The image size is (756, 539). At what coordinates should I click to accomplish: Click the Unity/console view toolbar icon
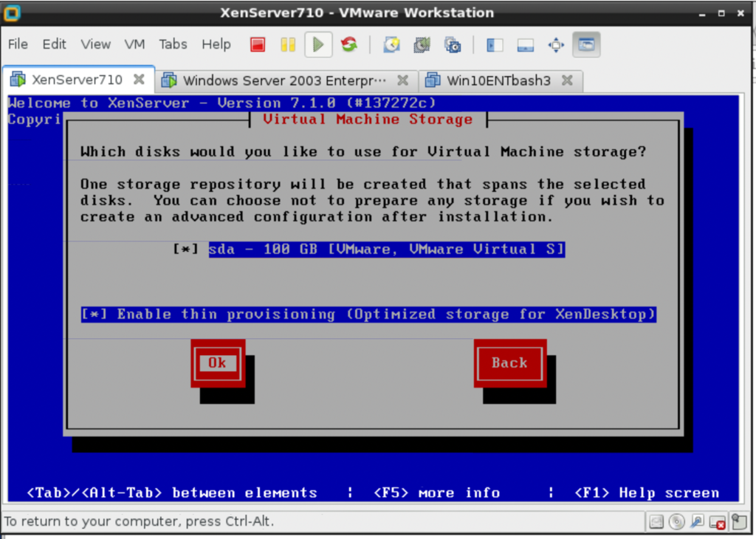tap(586, 45)
